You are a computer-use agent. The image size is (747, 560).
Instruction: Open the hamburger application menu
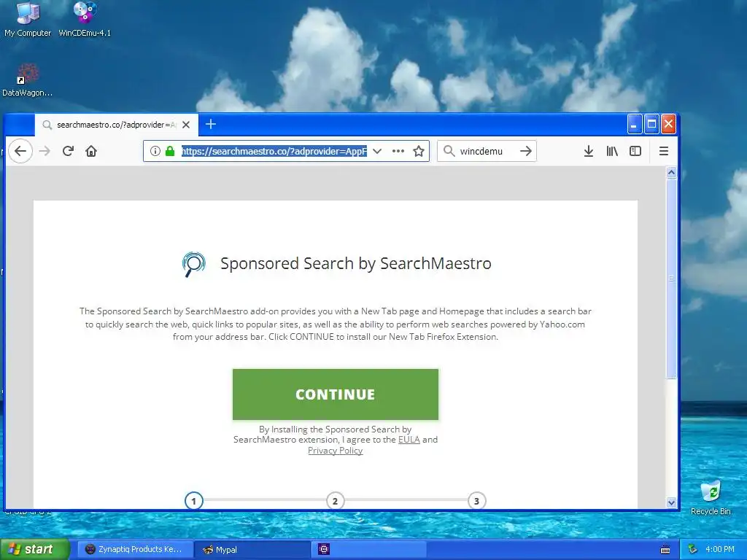click(x=664, y=151)
